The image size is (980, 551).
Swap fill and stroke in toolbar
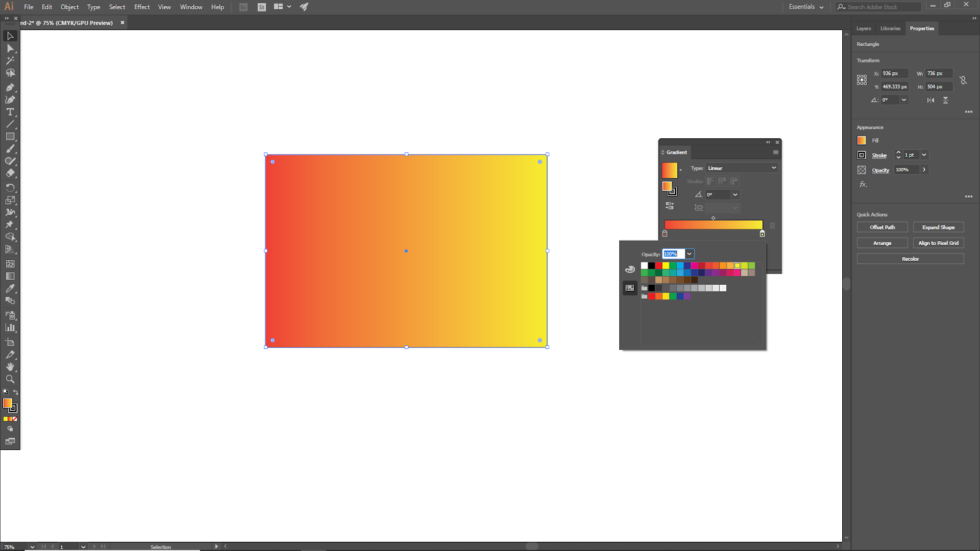[16, 392]
